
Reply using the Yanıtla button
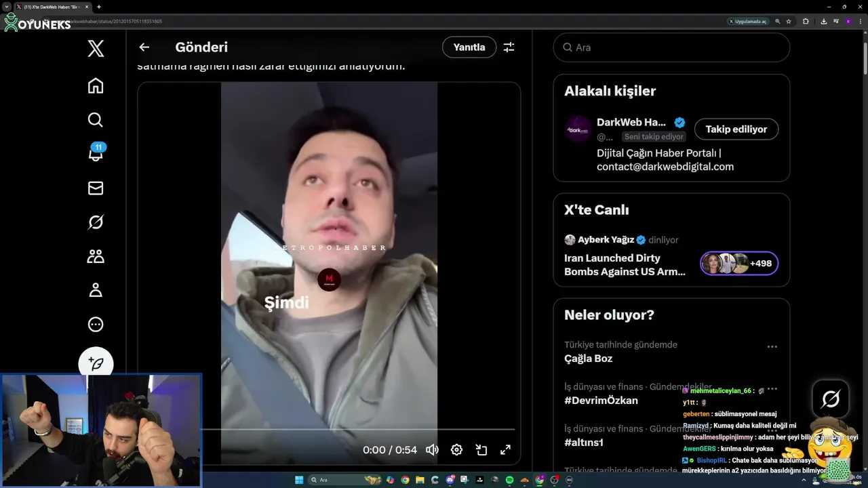click(469, 47)
